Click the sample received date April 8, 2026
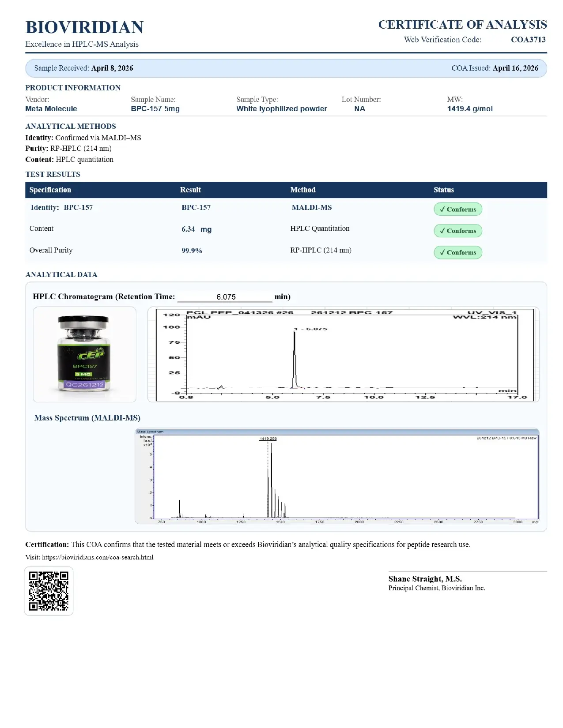This screenshot has width=563, height=728. click(x=112, y=68)
